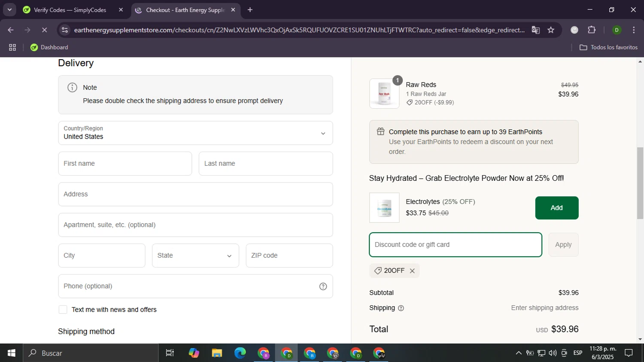Image resolution: width=644 pixels, height=362 pixels.
Task: Click the translate page icon
Action: click(x=535, y=30)
